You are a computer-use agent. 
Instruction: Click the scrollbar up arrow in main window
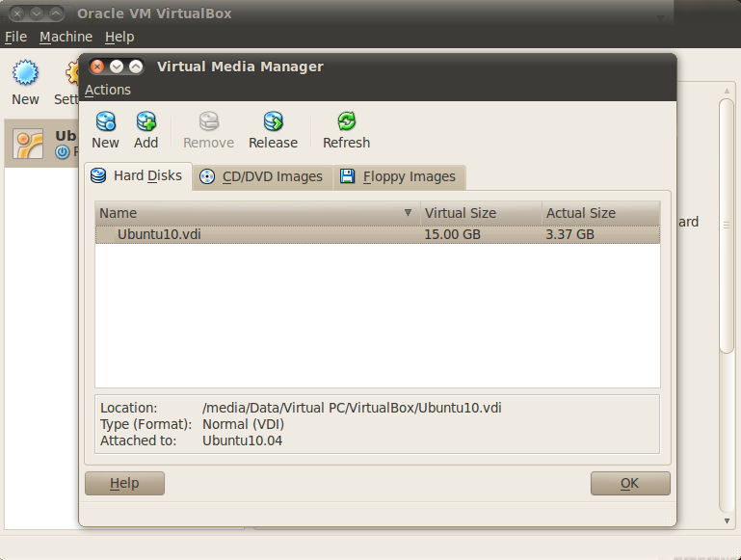tap(727, 91)
